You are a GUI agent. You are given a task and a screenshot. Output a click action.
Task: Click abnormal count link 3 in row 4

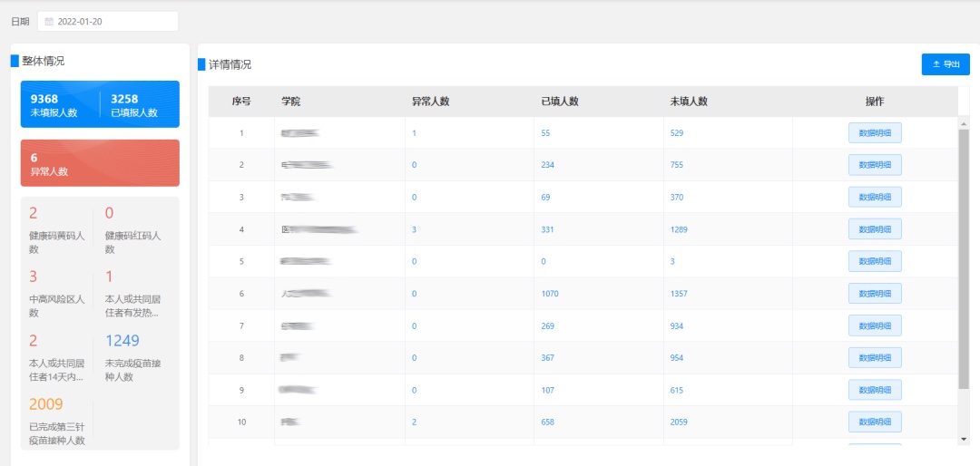[x=414, y=229]
